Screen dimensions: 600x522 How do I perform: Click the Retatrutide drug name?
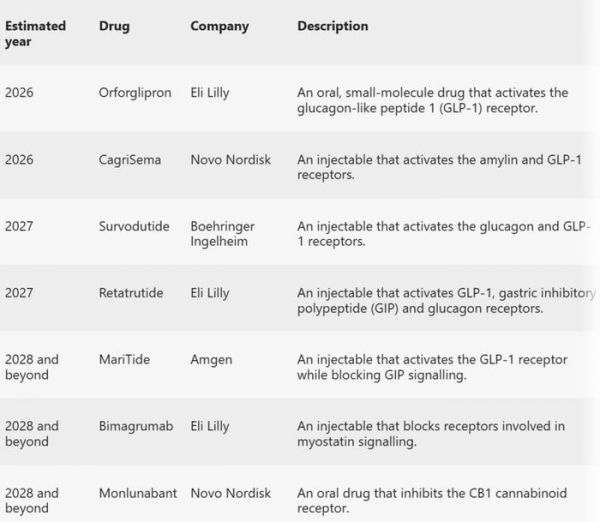tap(131, 293)
